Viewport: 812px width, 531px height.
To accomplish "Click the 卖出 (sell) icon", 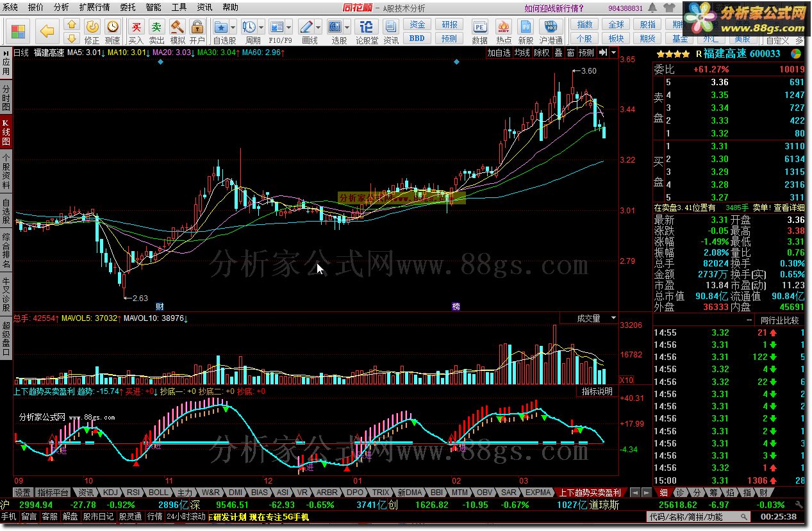I will (157, 26).
